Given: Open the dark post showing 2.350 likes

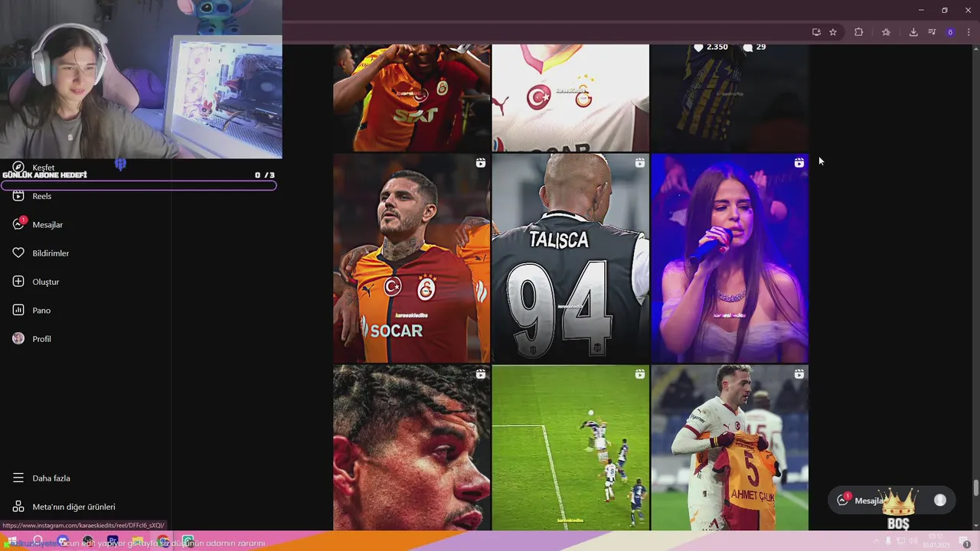Looking at the screenshot, I should coord(730,98).
